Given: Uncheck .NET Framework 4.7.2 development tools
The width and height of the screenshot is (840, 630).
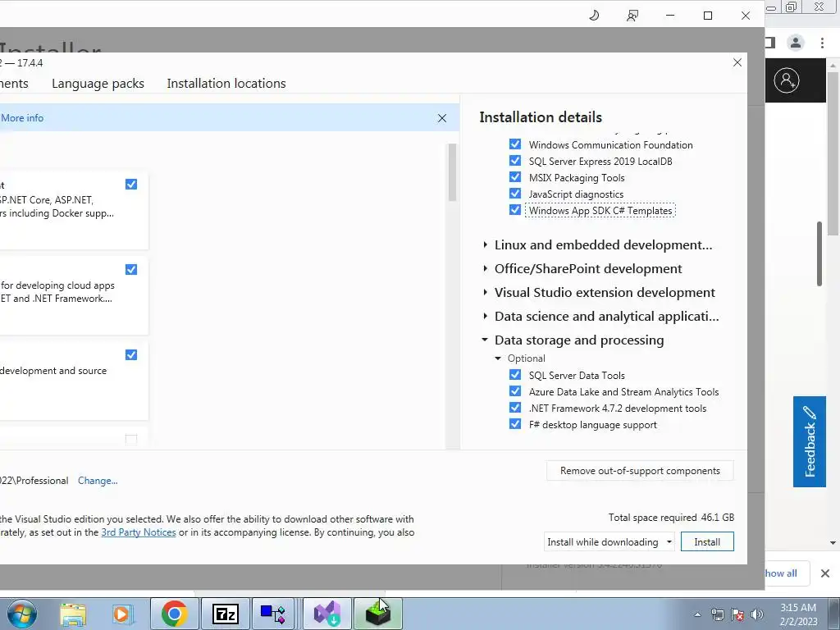Looking at the screenshot, I should (x=515, y=408).
